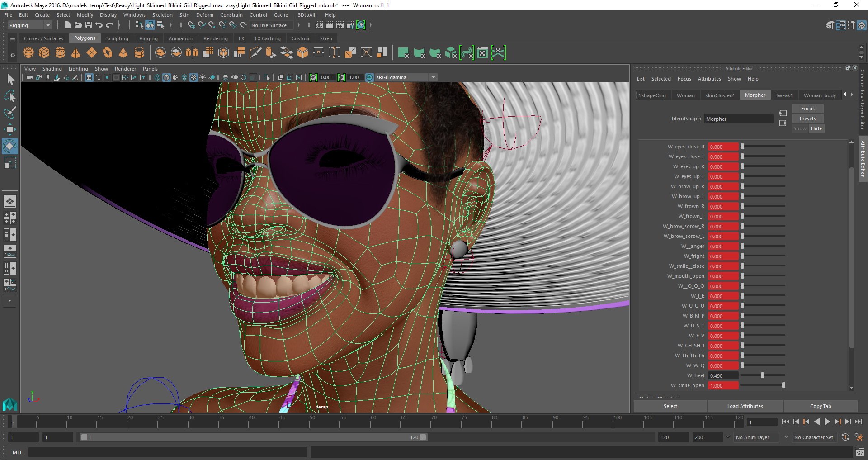Toggle film gate display
Screen dimensions: 868x460
click(98, 77)
